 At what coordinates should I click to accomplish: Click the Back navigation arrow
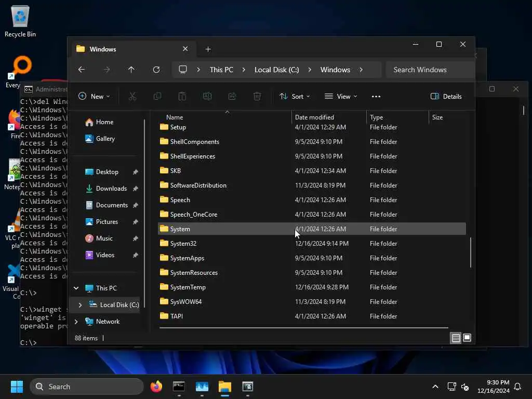click(x=82, y=70)
